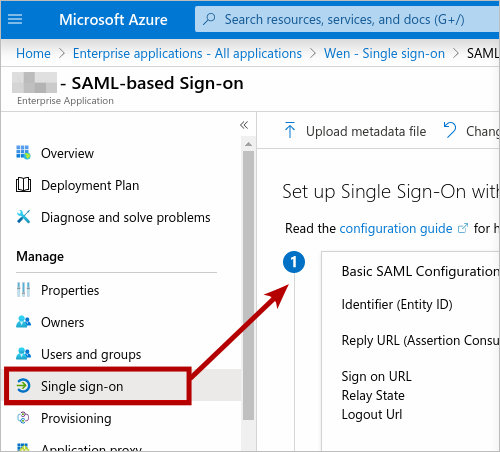Open Enterprise applications - All applications breadcrumb
The height and width of the screenshot is (452, 500).
pos(187,53)
